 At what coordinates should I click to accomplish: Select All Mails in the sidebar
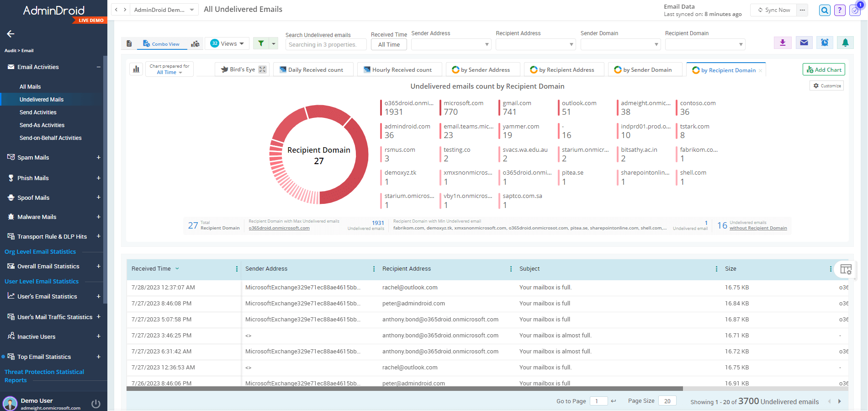[30, 86]
